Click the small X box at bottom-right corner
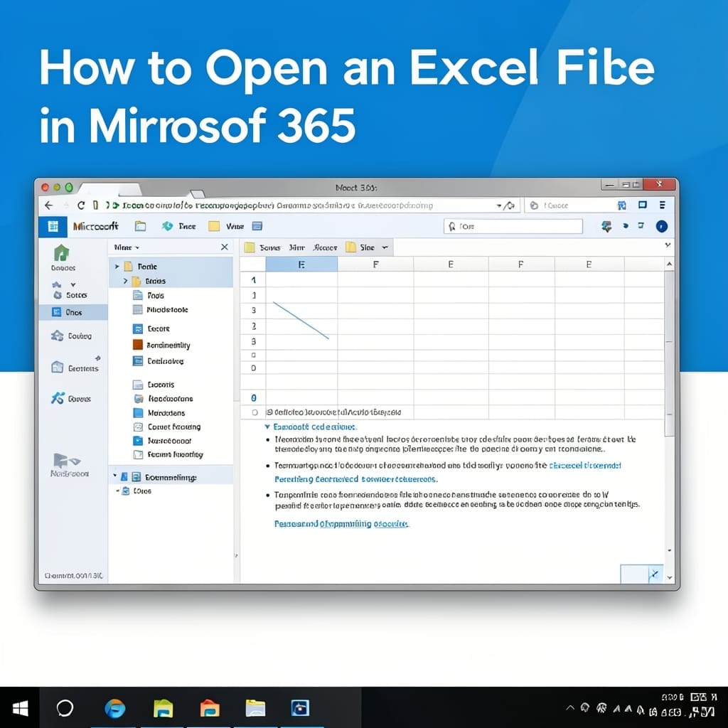Screen dimensions: 728x728 click(x=655, y=574)
